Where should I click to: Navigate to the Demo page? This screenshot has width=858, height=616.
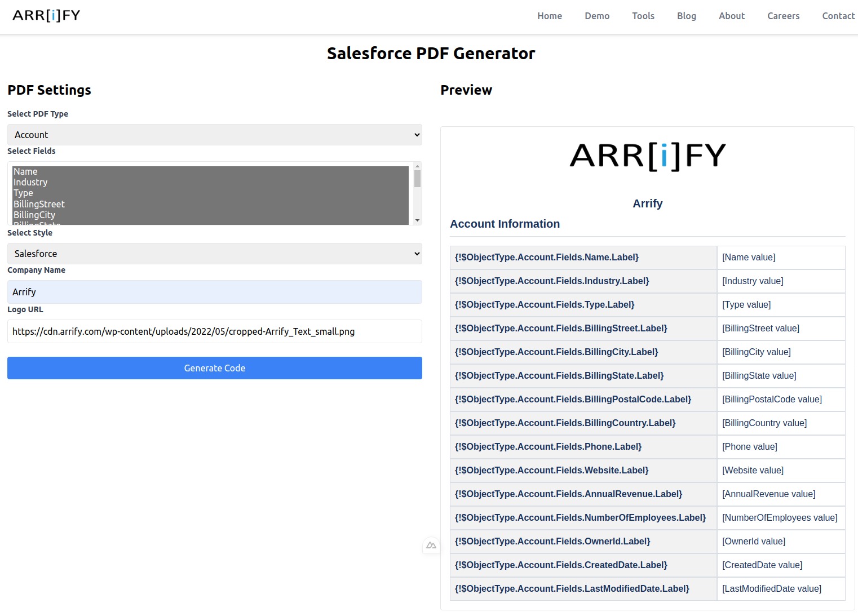coord(596,16)
